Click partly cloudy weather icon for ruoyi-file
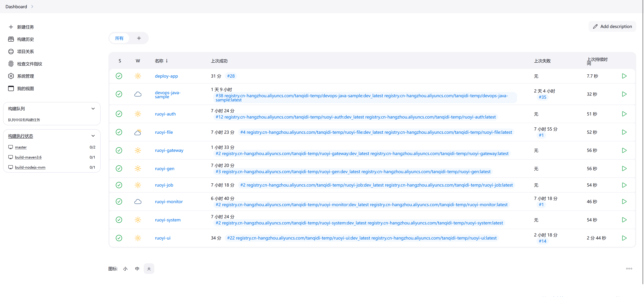This screenshot has height=297, width=644. pyautogui.click(x=138, y=132)
